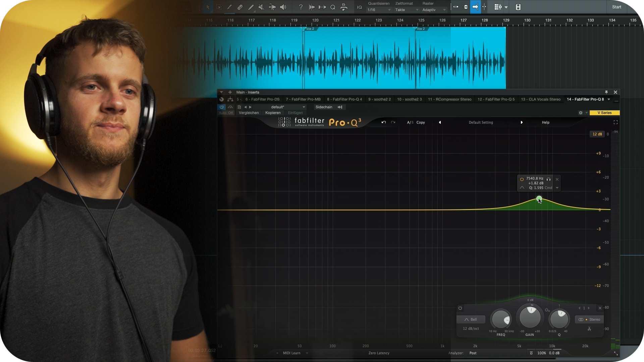Image resolution: width=644 pixels, height=362 pixels.
Task: Switch to 7 - FabFilter Pro-MB tab
Action: (x=303, y=100)
